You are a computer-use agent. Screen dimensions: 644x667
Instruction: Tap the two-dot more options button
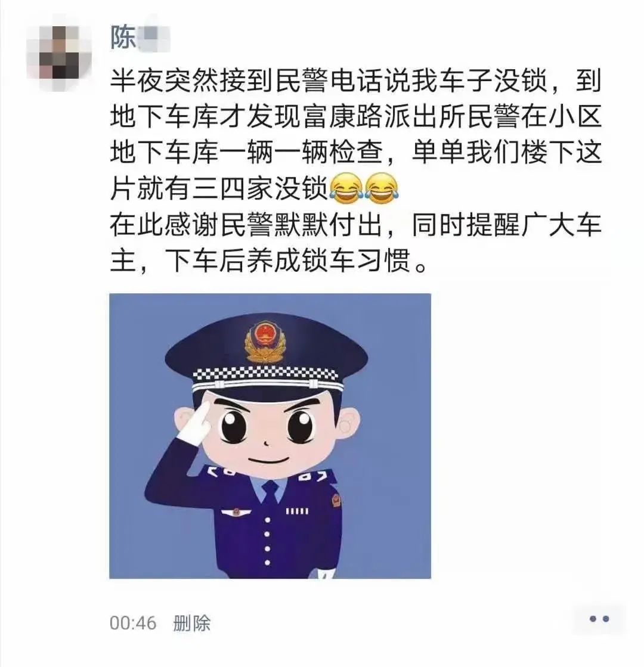599,619
